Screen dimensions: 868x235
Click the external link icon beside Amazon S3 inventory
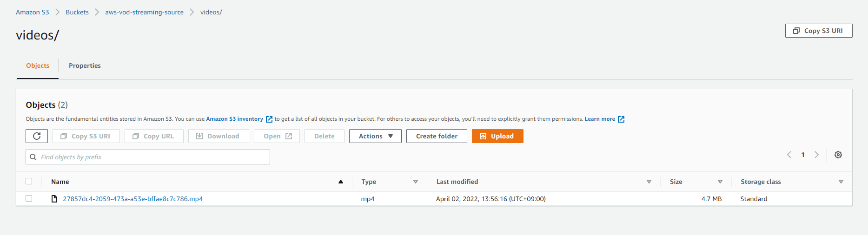[269, 119]
